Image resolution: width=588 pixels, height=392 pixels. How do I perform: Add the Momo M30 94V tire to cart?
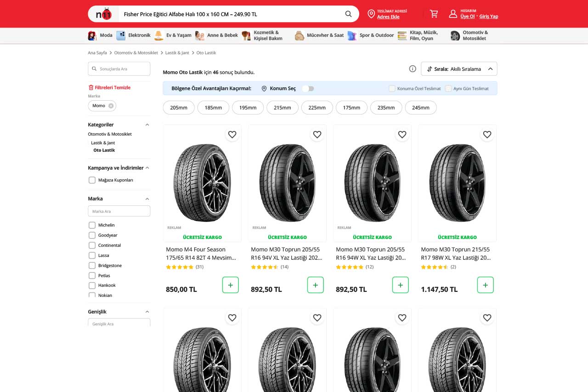click(x=316, y=285)
